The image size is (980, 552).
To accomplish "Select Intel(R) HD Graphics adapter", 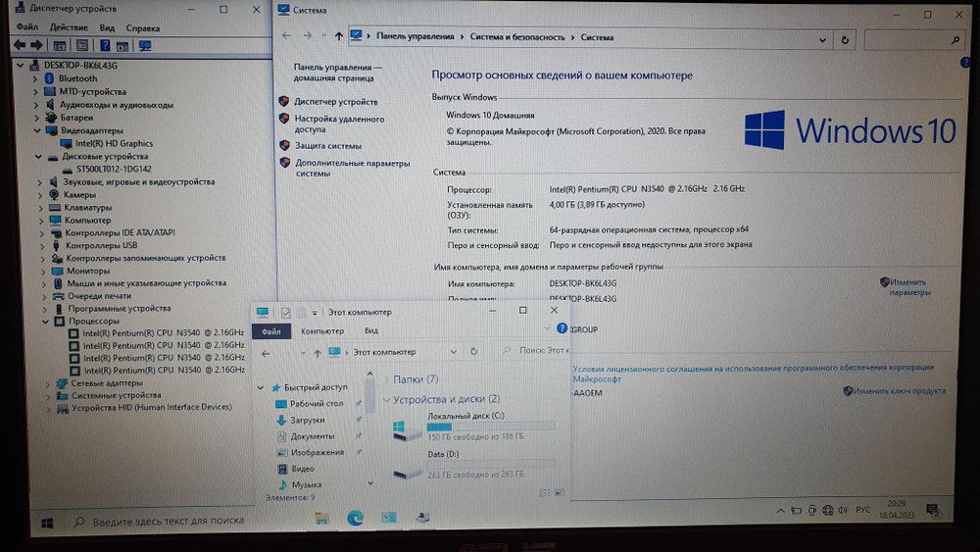I will [x=114, y=143].
